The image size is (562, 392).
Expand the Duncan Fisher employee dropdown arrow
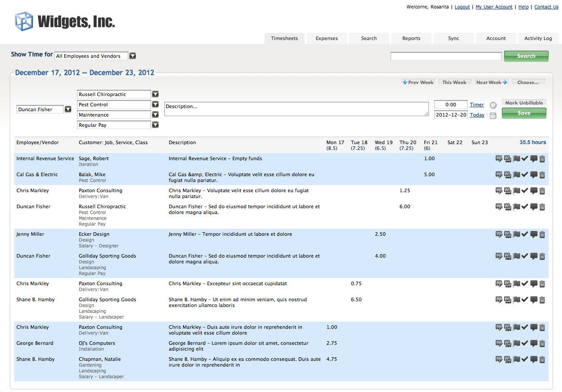pos(68,109)
